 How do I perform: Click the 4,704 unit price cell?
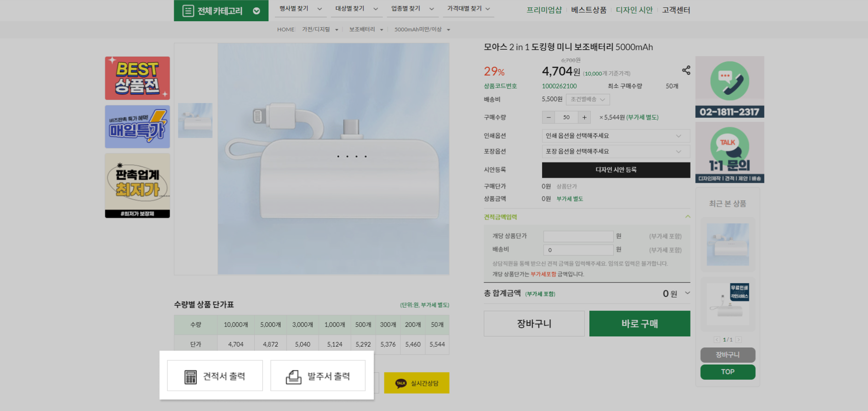236,344
